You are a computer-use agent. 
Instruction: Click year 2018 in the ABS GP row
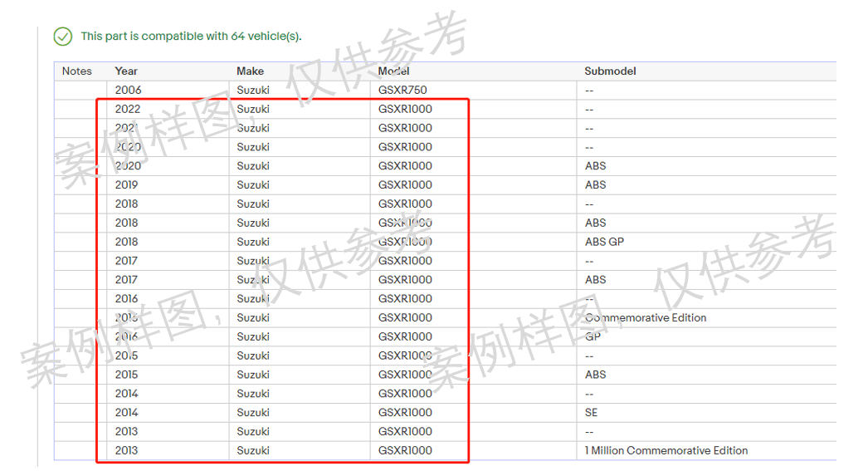pyautogui.click(x=127, y=242)
